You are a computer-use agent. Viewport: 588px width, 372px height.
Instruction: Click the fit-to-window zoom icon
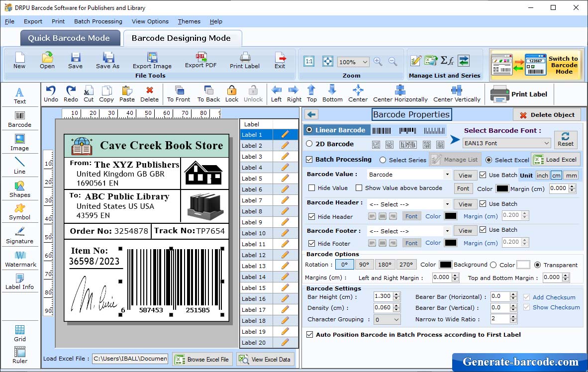tap(328, 62)
